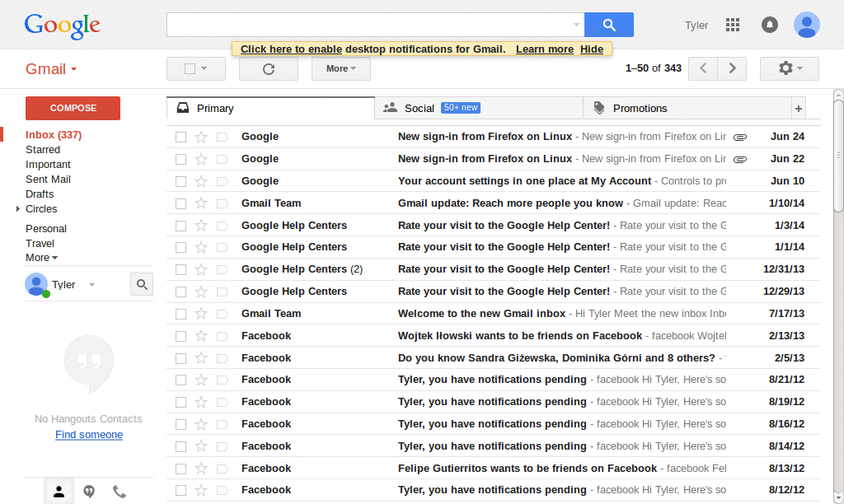Open the settings gear menu
This screenshot has height=504, width=844.
click(789, 68)
